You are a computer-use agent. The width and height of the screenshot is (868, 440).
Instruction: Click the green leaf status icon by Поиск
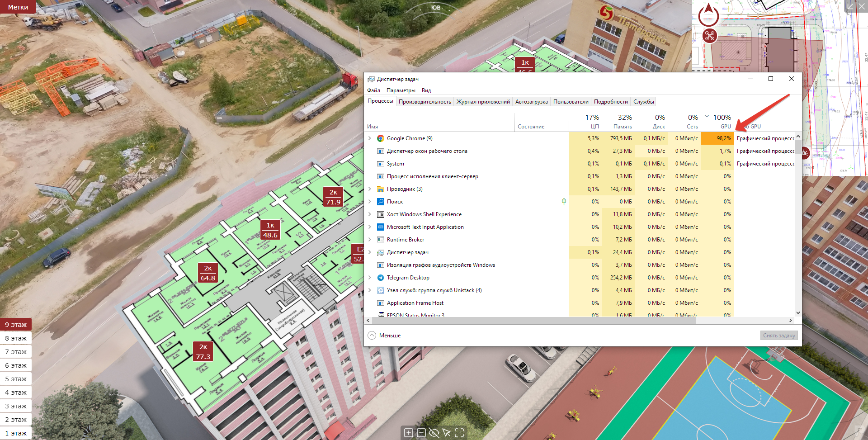(x=564, y=202)
